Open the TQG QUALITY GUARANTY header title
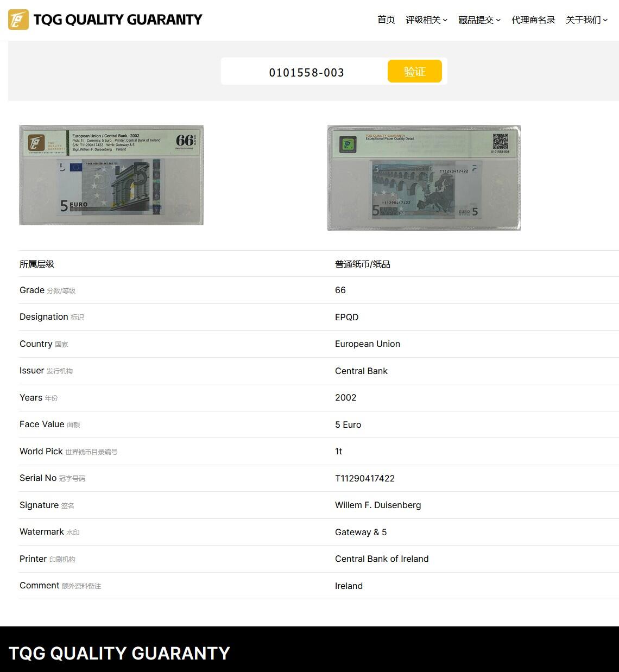Image resolution: width=619 pixels, height=672 pixels. (x=118, y=20)
